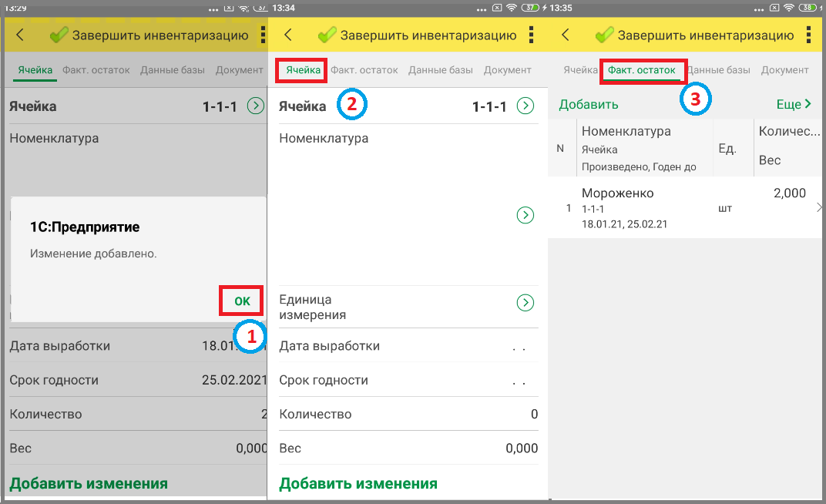
Task: Open three-dot menu in the right screen
Action: point(808,35)
